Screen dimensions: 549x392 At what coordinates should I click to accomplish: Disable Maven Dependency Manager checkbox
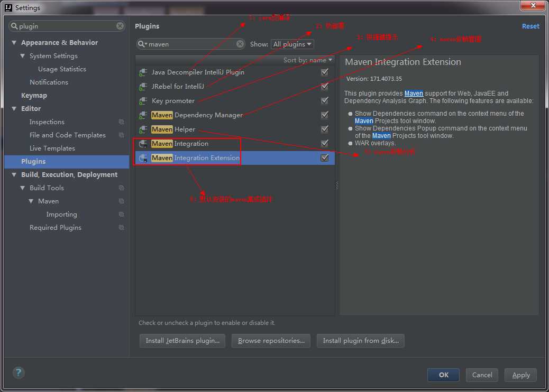pyautogui.click(x=325, y=115)
